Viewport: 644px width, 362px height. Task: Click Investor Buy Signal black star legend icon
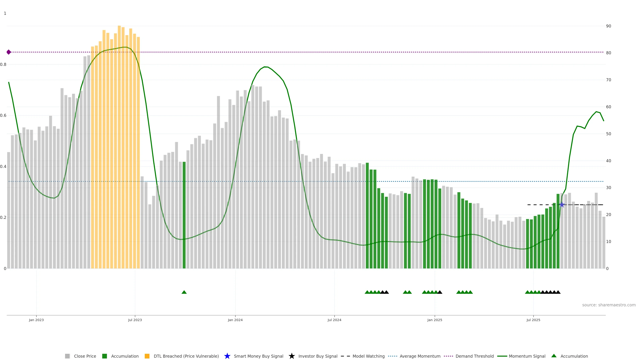point(292,356)
